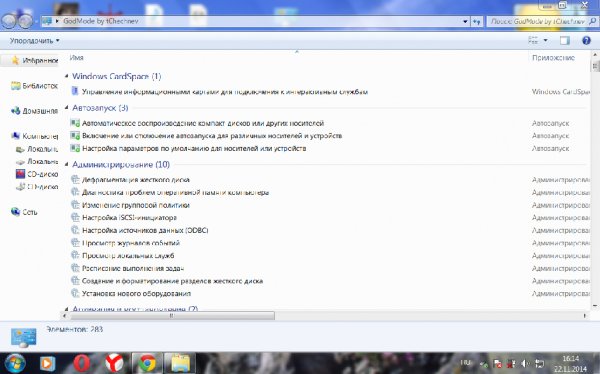This screenshot has height=374, width=600.
Task: Open Настройка iSCSI-инициатора item
Action: coord(129,217)
